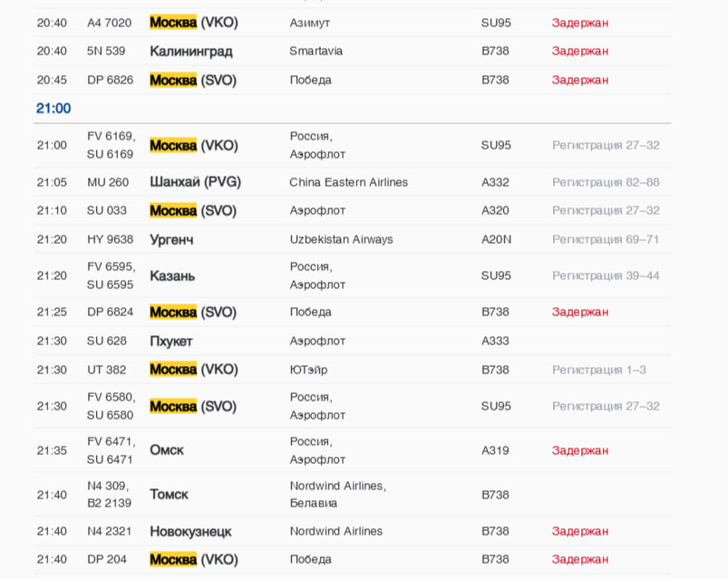The height and width of the screenshot is (579, 728).
Task: Click the 21:00 time section header
Action: click(x=53, y=109)
